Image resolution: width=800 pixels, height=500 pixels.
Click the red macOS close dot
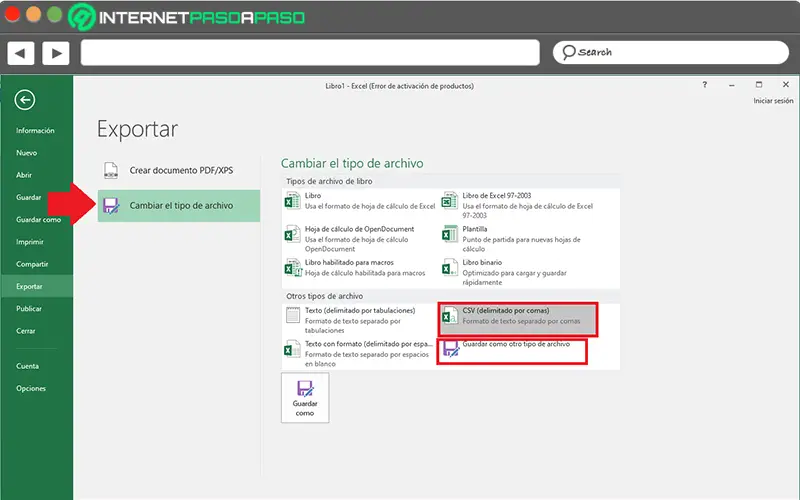click(x=12, y=14)
